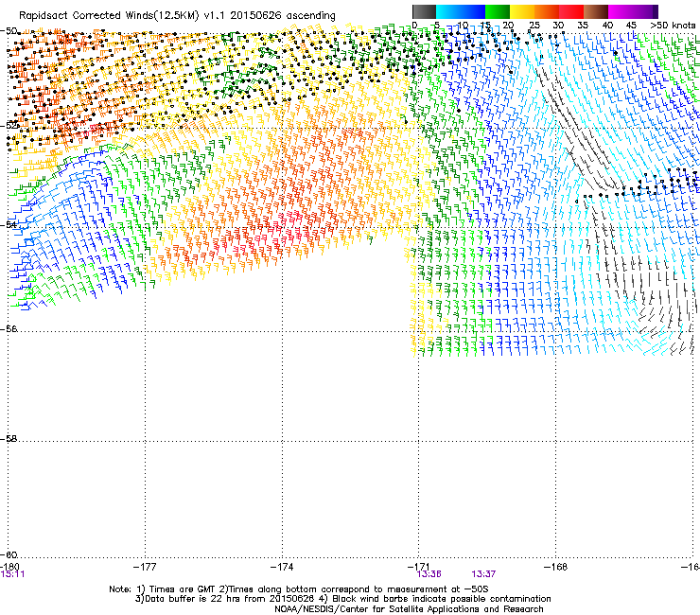
Task: Click the '-50' latitude axis label
Action: pyautogui.click(x=9, y=31)
